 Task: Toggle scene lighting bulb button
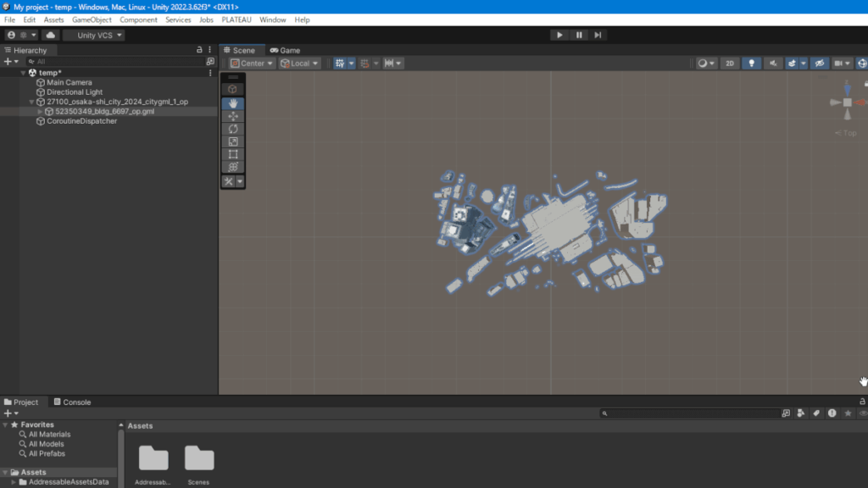[x=751, y=64]
